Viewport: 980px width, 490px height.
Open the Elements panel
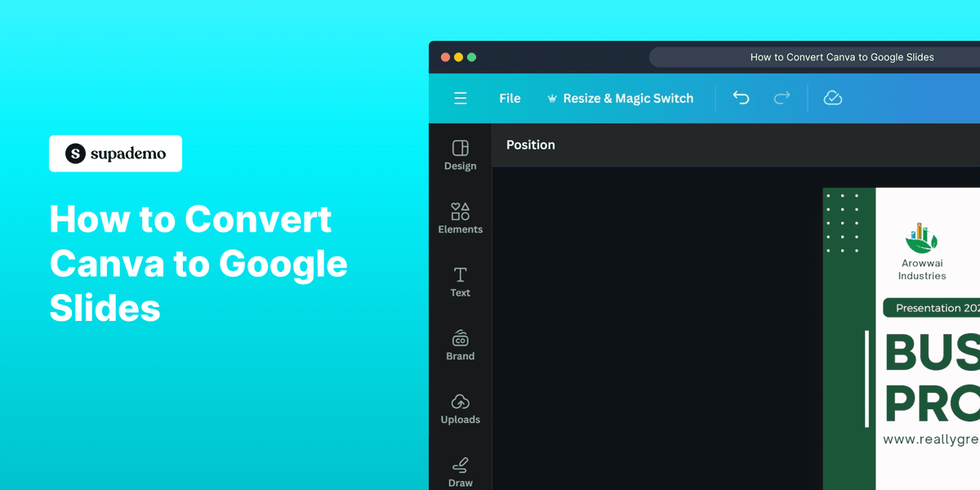click(460, 218)
